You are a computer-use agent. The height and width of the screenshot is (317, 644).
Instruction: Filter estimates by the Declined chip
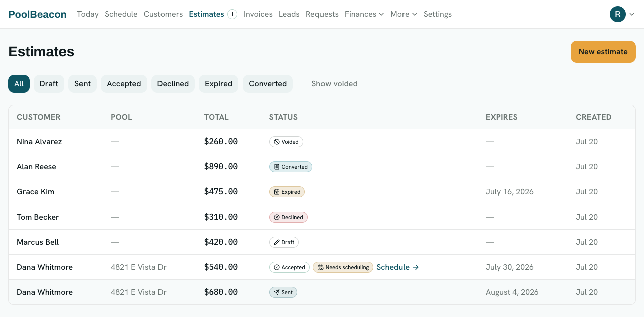tap(173, 84)
